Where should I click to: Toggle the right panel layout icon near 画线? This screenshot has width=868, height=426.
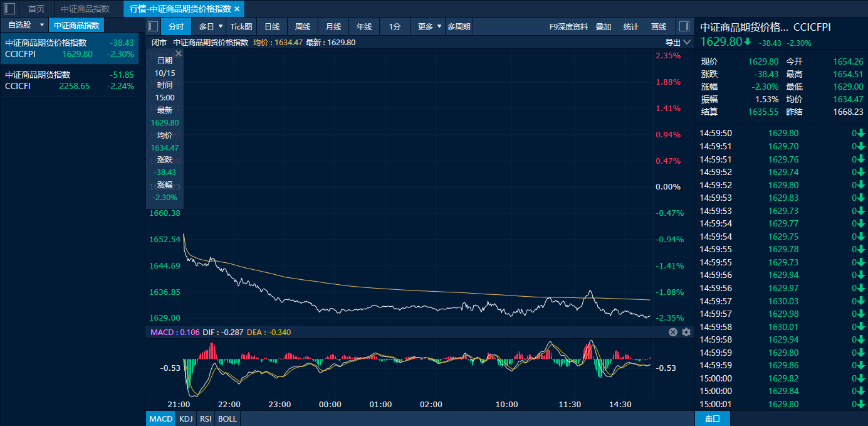pos(684,26)
